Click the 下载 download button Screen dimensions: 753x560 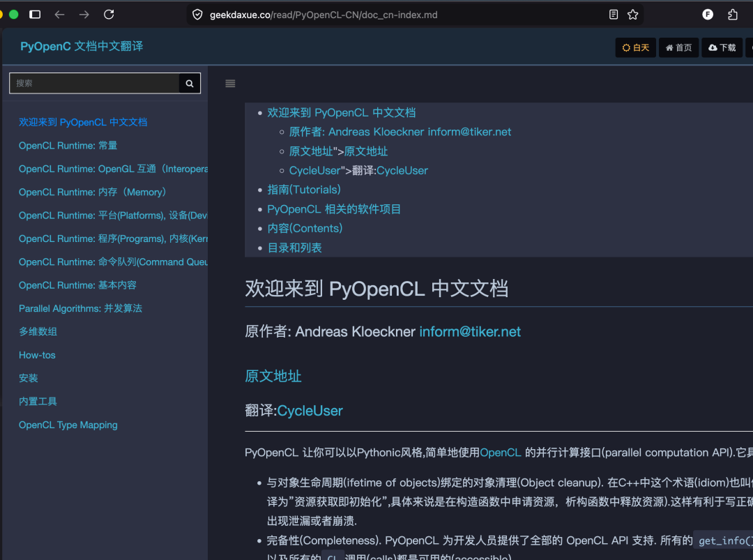pyautogui.click(x=722, y=47)
